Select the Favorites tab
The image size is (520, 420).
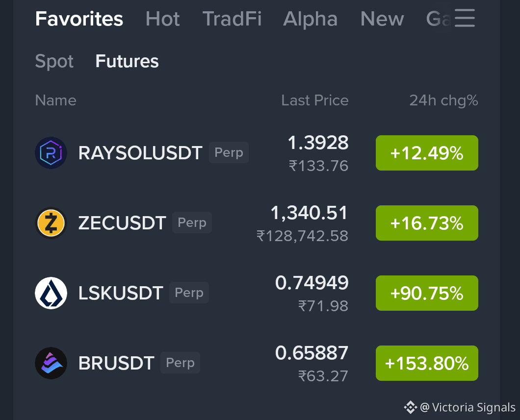tap(79, 19)
